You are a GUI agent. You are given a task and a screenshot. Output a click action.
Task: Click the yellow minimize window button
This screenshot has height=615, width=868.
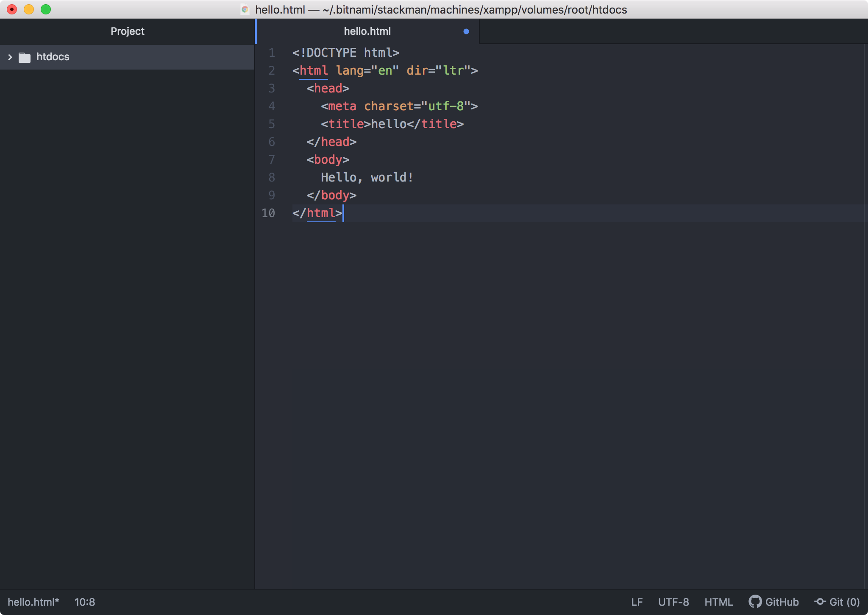pyautogui.click(x=29, y=9)
